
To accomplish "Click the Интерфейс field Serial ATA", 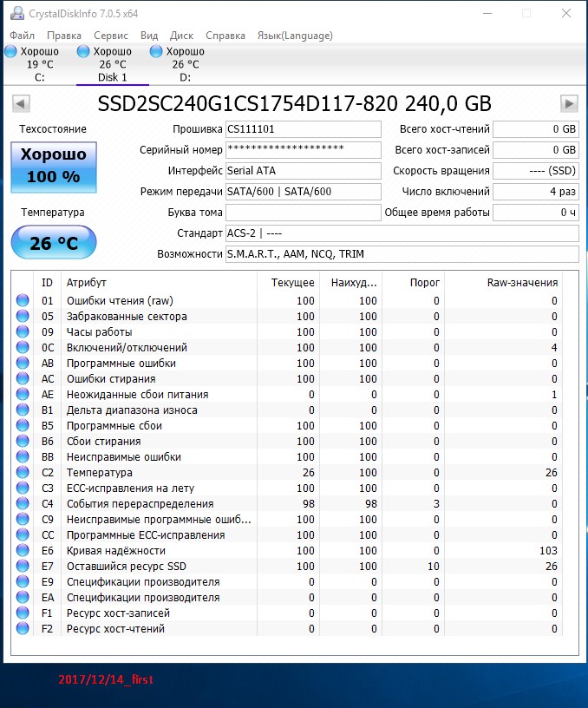I will (304, 171).
